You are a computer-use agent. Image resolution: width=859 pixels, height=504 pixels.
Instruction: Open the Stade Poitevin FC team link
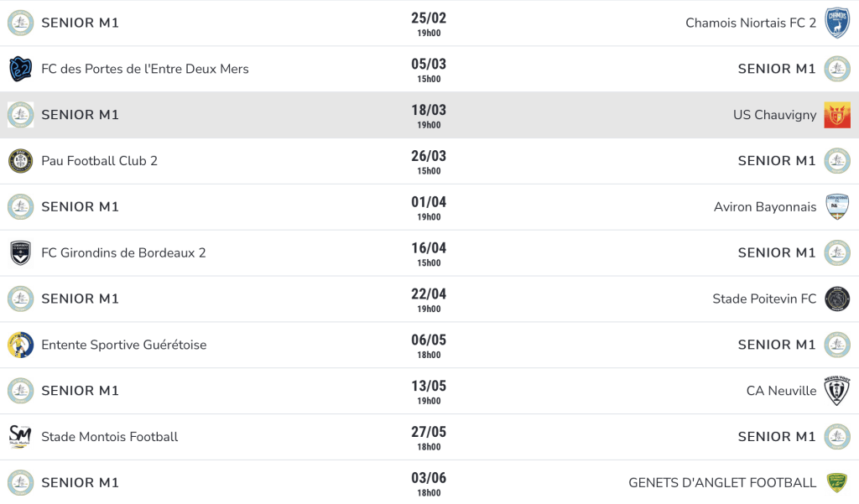763,299
